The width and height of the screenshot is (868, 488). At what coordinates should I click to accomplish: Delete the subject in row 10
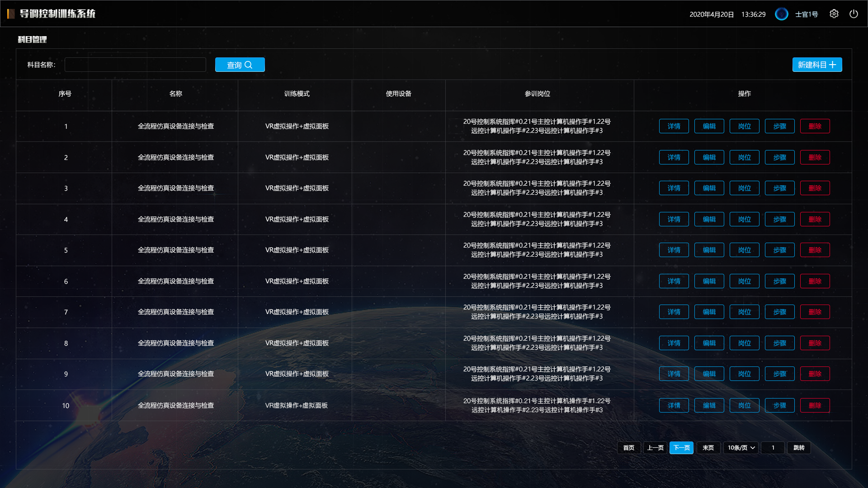tap(815, 405)
